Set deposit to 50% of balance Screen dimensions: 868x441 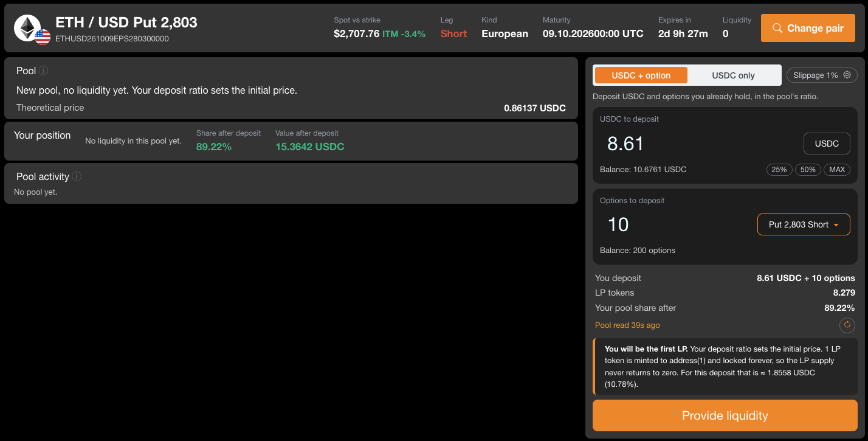pyautogui.click(x=808, y=170)
